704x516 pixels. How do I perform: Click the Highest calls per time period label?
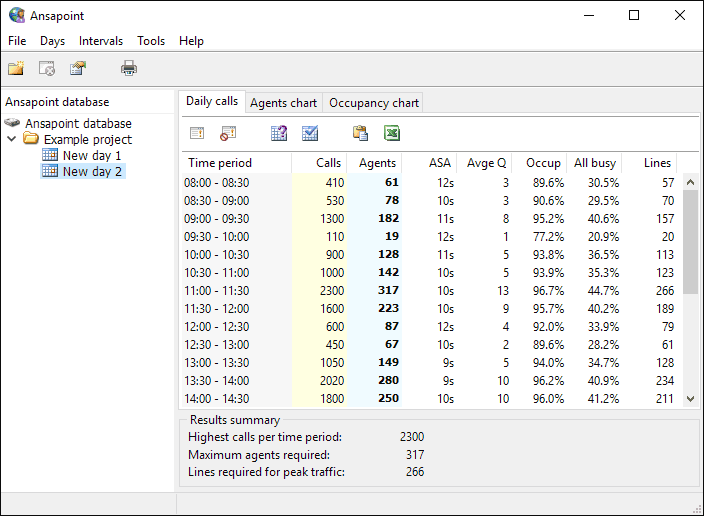(265, 437)
